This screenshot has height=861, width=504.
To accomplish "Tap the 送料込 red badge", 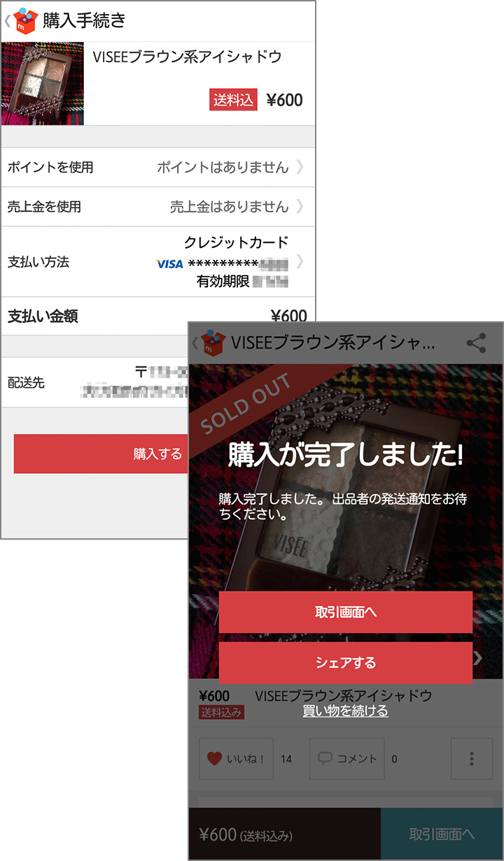I will 234,100.
